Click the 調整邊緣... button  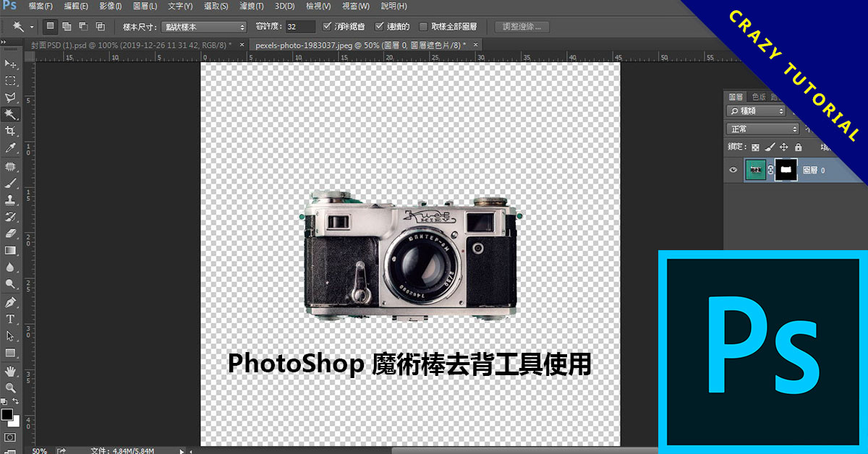(x=522, y=27)
